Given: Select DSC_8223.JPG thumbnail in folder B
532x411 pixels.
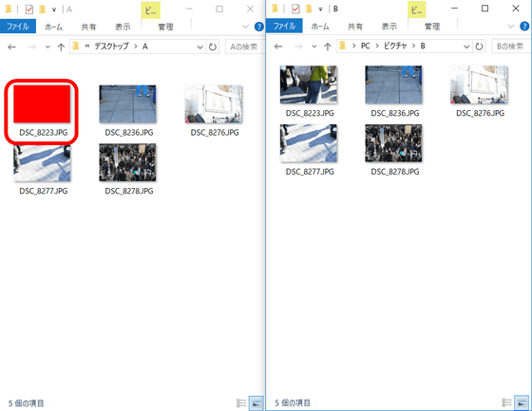Looking at the screenshot, I should (309, 84).
